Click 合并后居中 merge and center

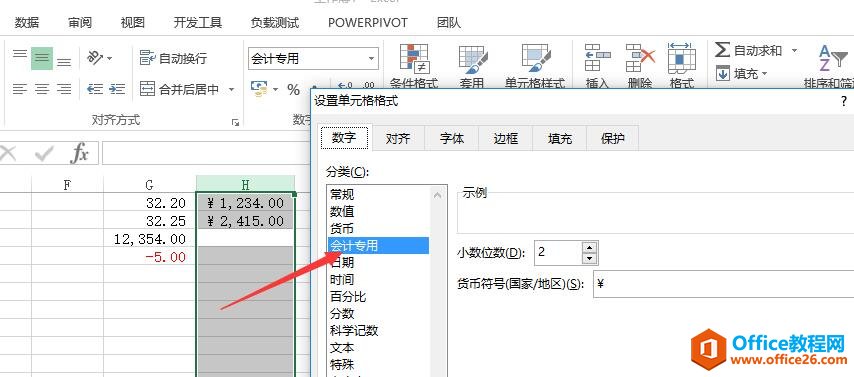tap(180, 89)
